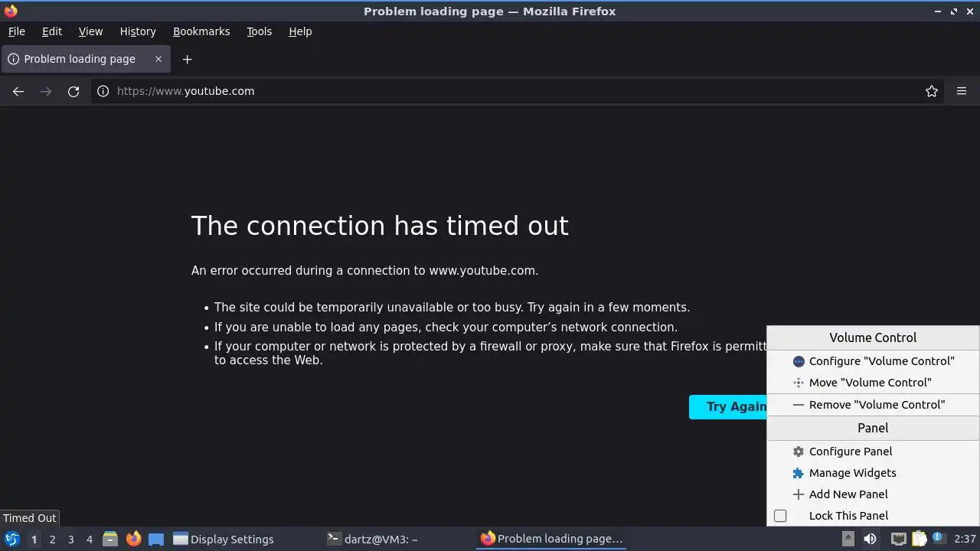Open the File menu
Viewport: 980px width, 551px height.
point(16,31)
